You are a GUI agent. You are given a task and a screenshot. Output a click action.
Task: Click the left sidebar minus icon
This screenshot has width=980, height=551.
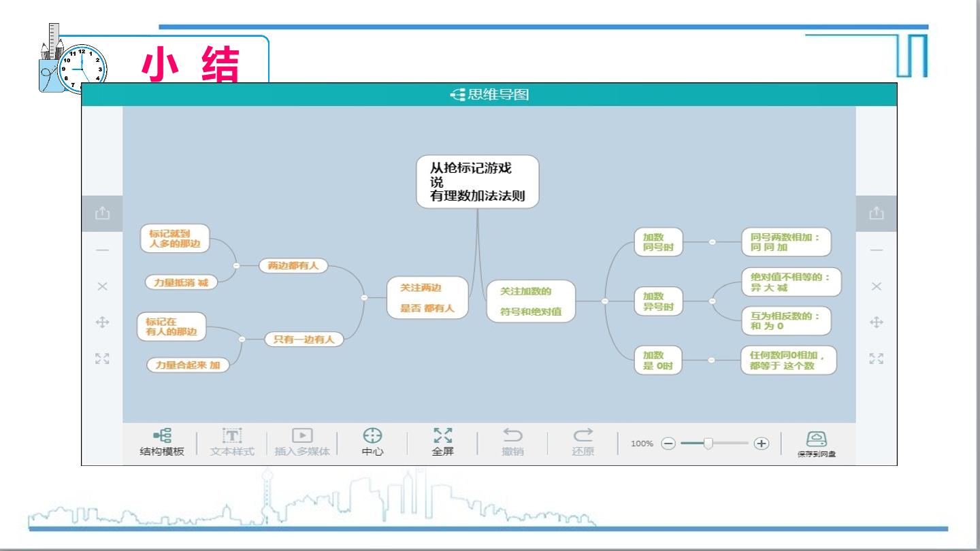tap(102, 250)
